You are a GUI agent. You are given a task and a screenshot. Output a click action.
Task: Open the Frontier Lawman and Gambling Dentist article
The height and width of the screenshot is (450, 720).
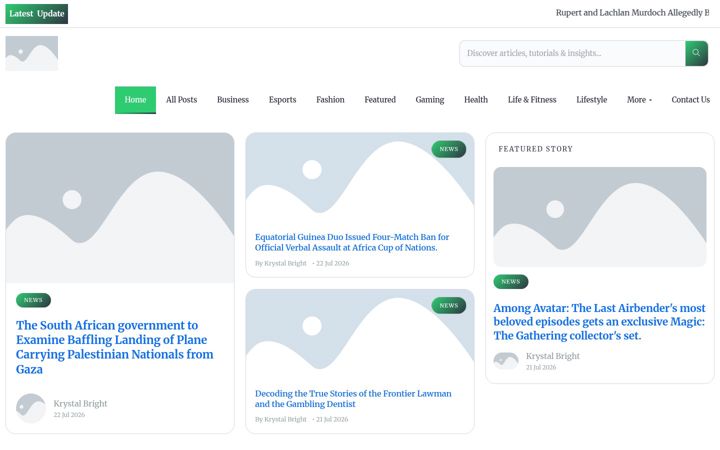(x=353, y=399)
